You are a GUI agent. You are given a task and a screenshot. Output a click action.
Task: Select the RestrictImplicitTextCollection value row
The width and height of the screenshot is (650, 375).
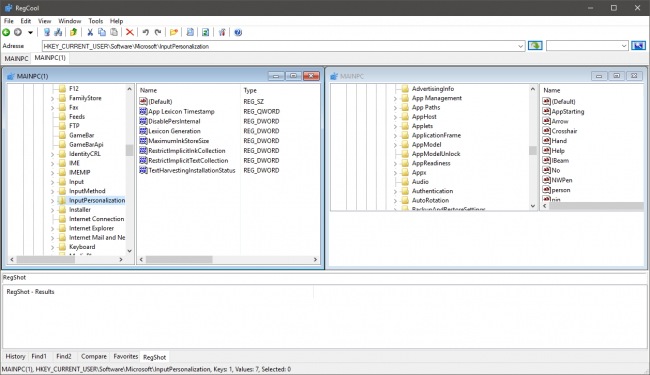click(188, 160)
